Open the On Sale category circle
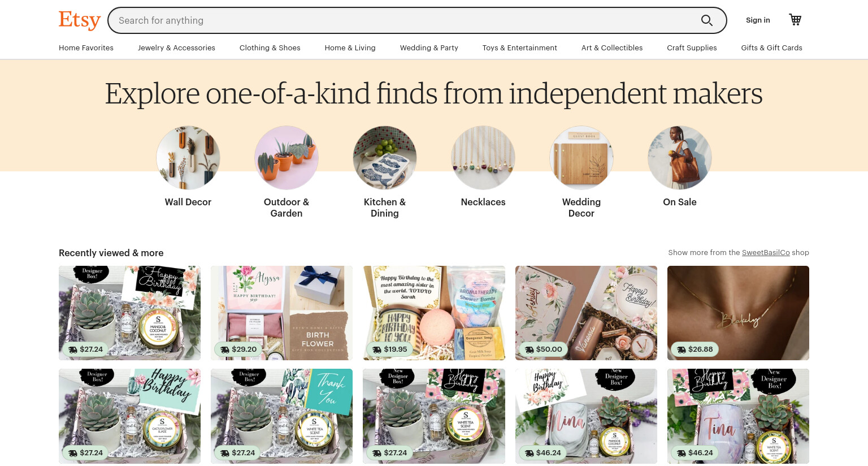868x466 pixels. [x=680, y=158]
